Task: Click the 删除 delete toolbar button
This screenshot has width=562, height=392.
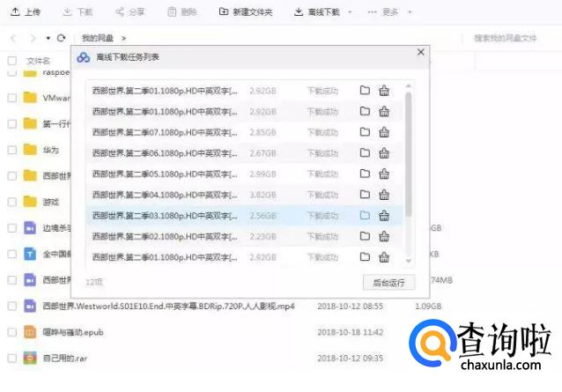Action: click(182, 12)
